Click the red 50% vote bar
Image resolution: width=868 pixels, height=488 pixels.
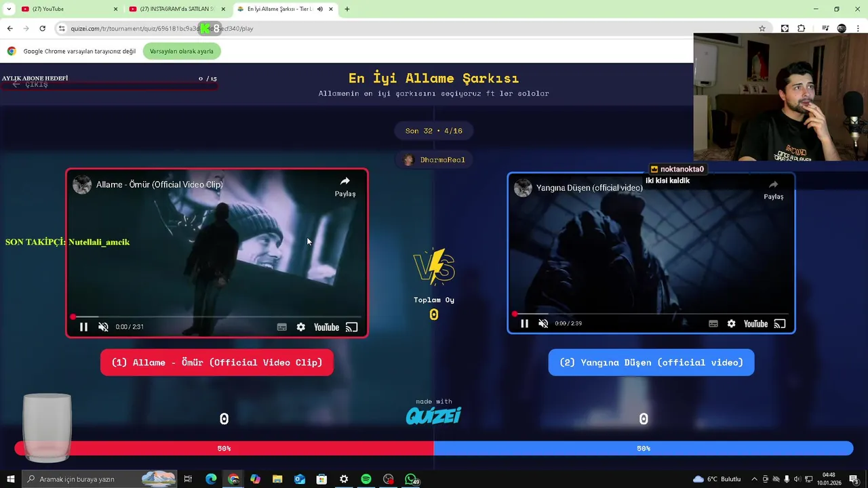pyautogui.click(x=224, y=449)
